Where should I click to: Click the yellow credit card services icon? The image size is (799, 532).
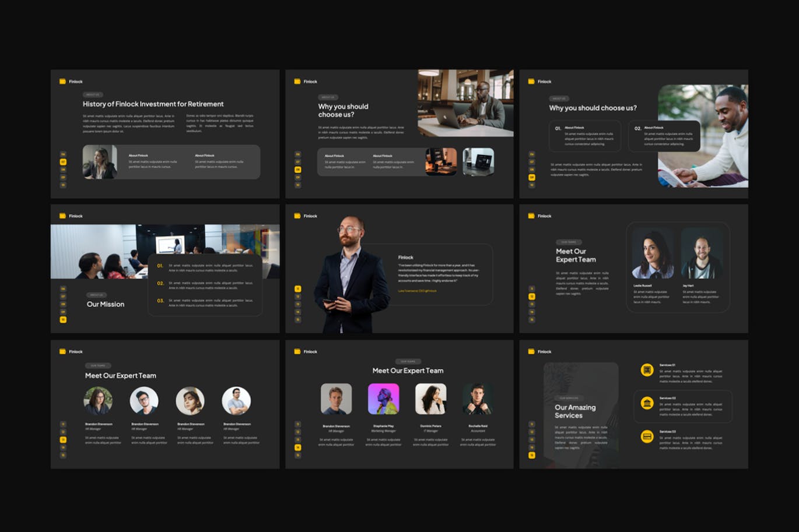647,436
